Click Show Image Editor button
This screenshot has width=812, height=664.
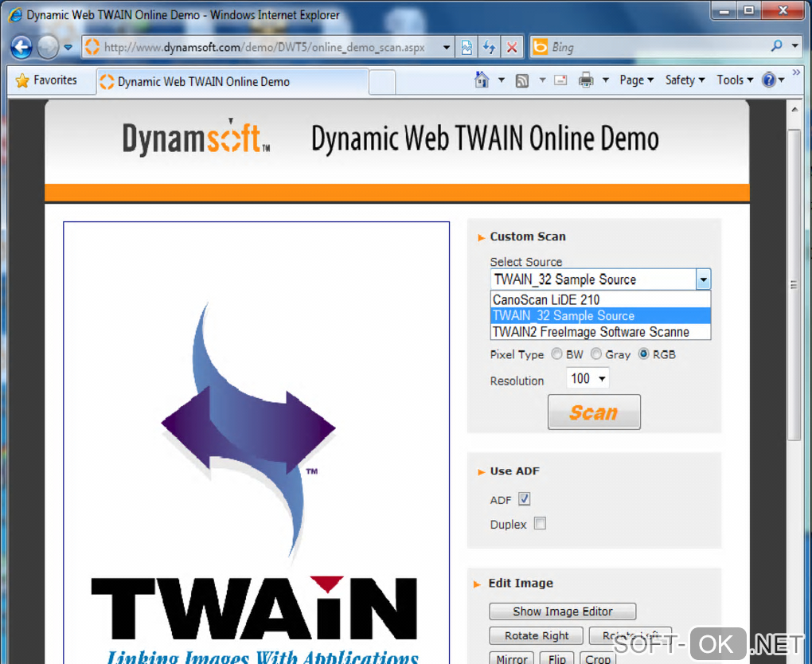pos(563,611)
